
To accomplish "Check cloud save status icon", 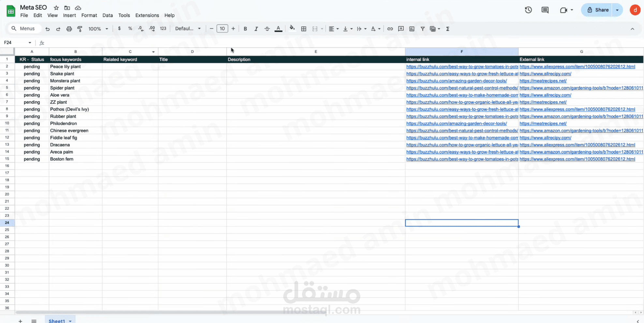I will click(x=78, y=7).
